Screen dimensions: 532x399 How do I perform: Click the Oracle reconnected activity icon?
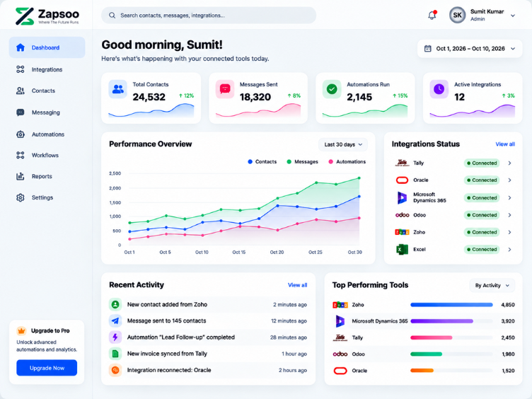click(115, 370)
